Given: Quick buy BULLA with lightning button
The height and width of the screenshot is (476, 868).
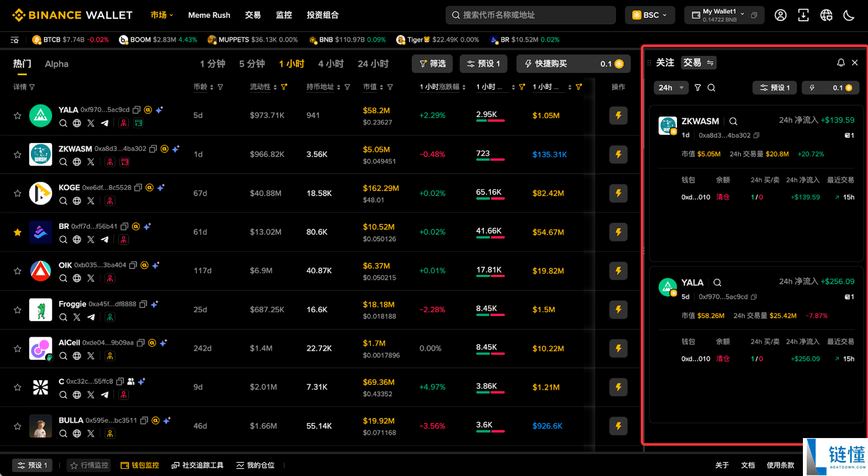Looking at the screenshot, I should pyautogui.click(x=618, y=426).
